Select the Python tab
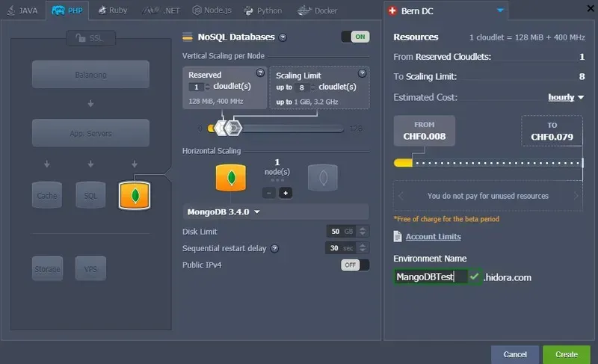Image resolution: width=598 pixels, height=364 pixels. [263, 10]
